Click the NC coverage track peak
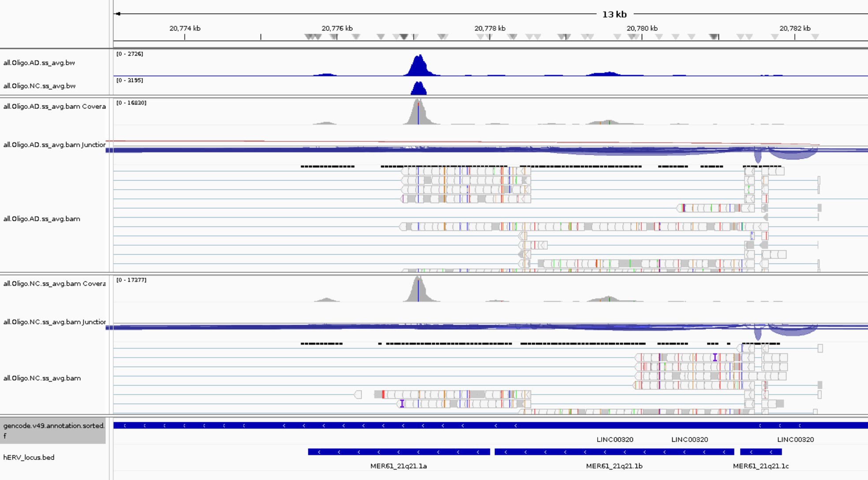868x480 pixels. tap(418, 289)
